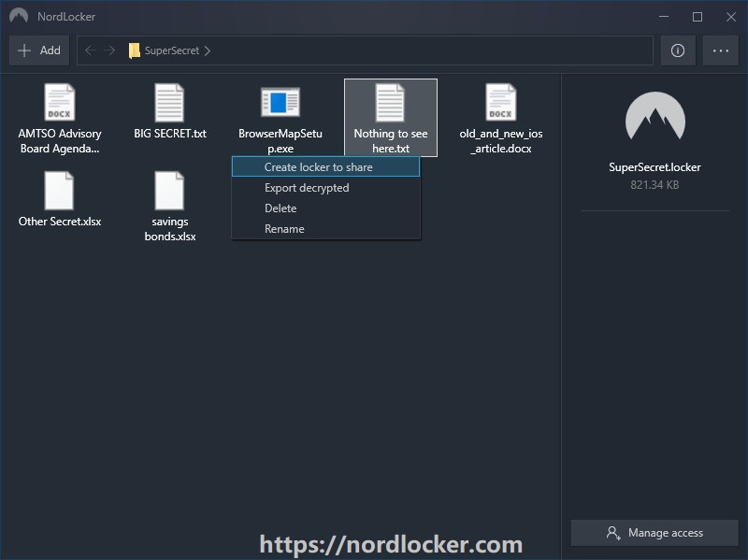748x560 pixels.
Task: Click the Manage access button
Action: click(654, 532)
